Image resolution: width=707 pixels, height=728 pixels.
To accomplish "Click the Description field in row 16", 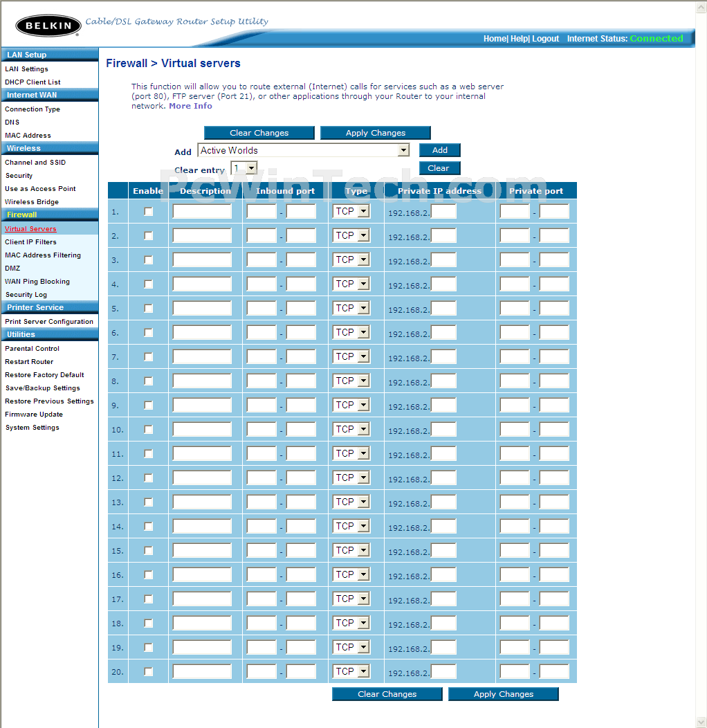I will click(202, 575).
